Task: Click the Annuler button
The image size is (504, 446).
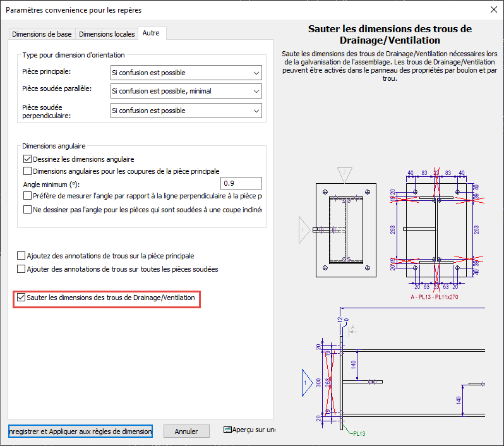Action: 186,431
